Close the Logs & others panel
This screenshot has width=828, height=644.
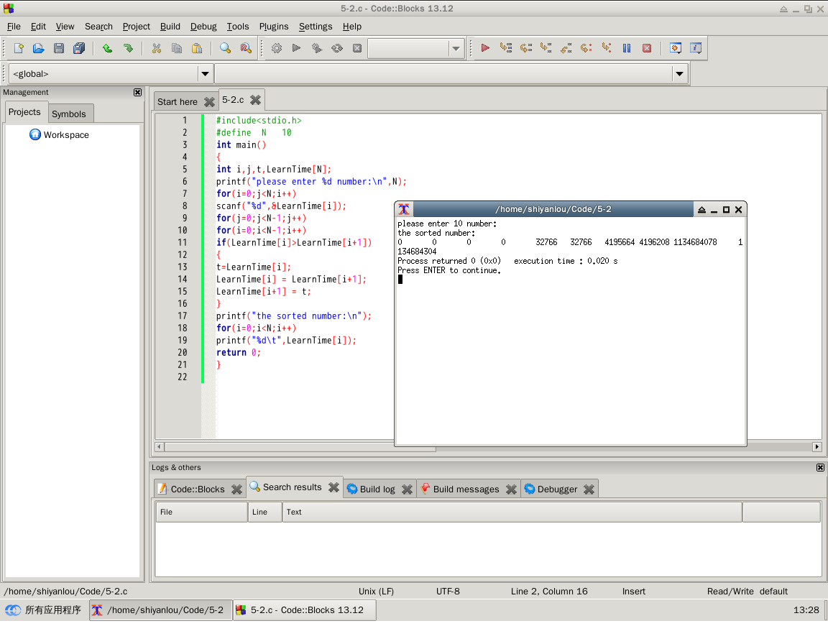(x=820, y=468)
